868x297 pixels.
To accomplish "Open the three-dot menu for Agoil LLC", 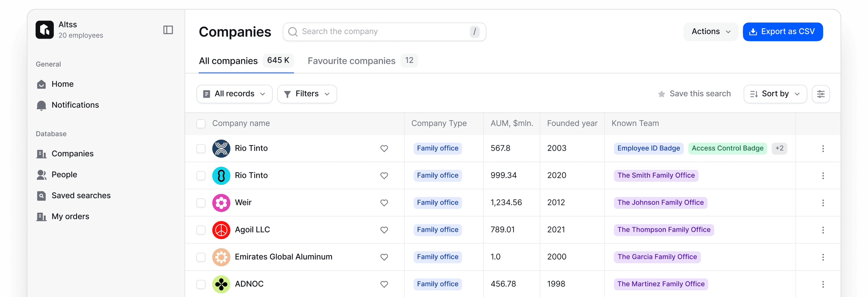I will coord(823,230).
